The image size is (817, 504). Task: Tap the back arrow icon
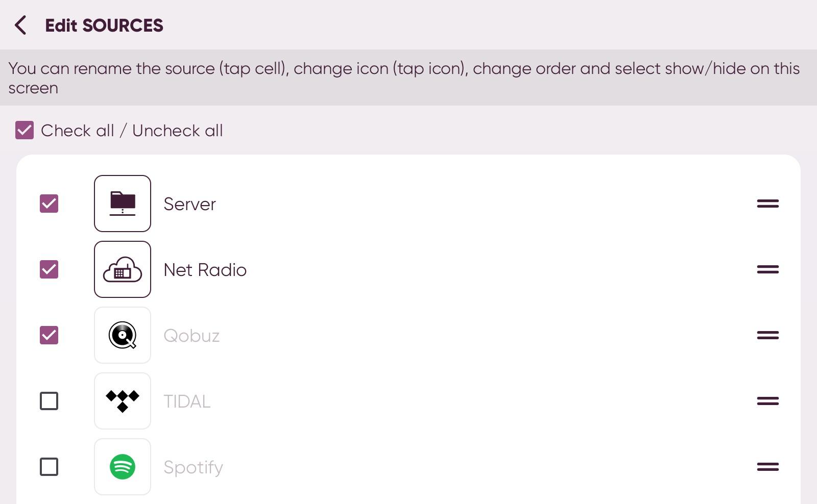tap(20, 25)
